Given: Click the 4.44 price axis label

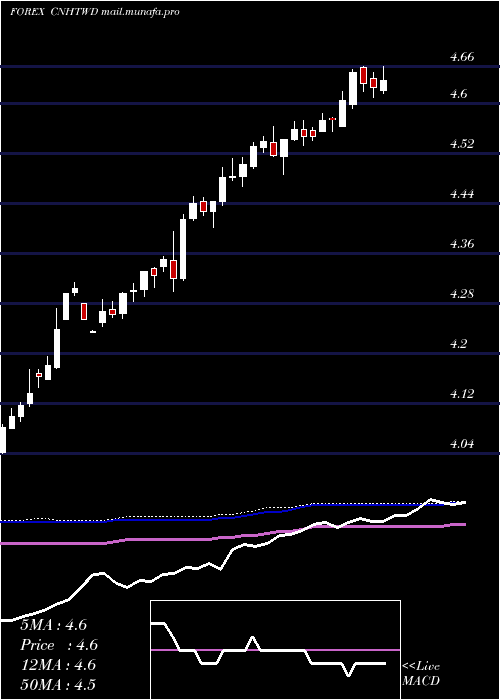Looking at the screenshot, I should point(462,194).
